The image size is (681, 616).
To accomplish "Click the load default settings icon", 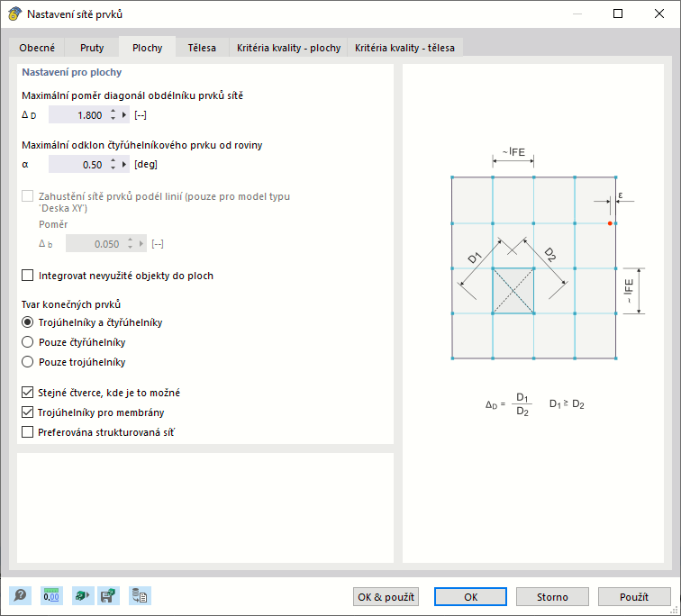I will pos(83,596).
